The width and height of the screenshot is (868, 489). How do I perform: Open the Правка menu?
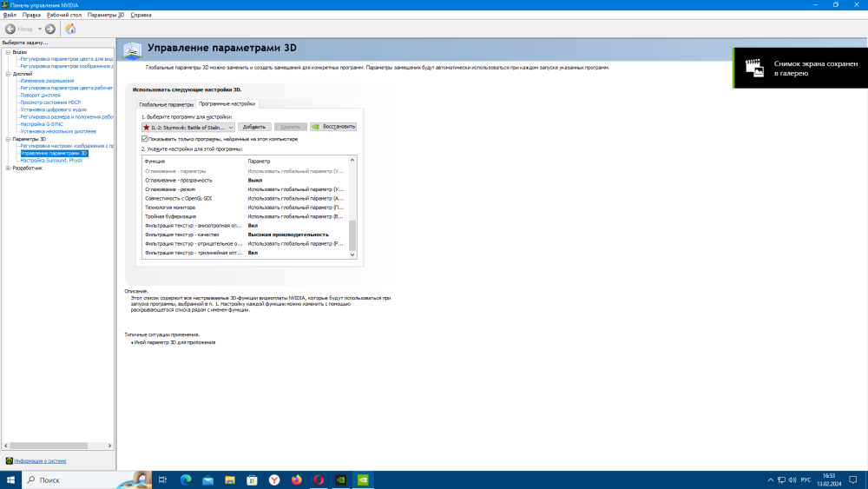[x=31, y=15]
